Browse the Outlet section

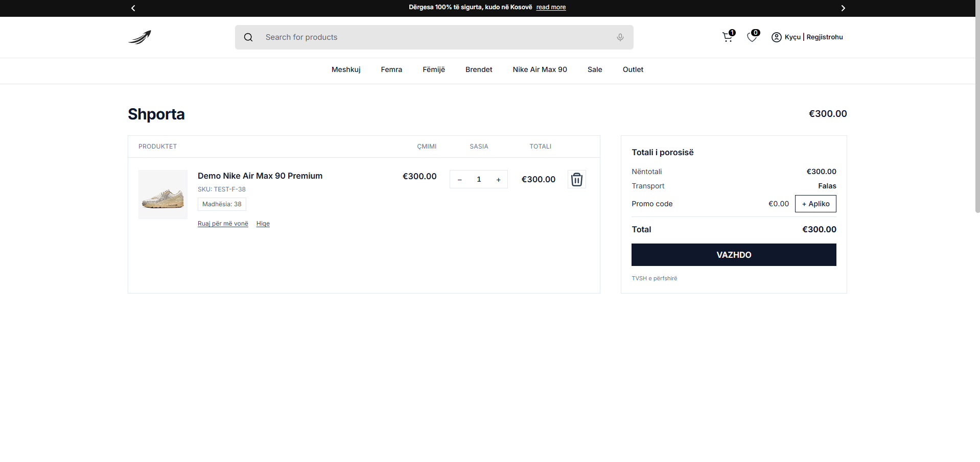pos(633,69)
